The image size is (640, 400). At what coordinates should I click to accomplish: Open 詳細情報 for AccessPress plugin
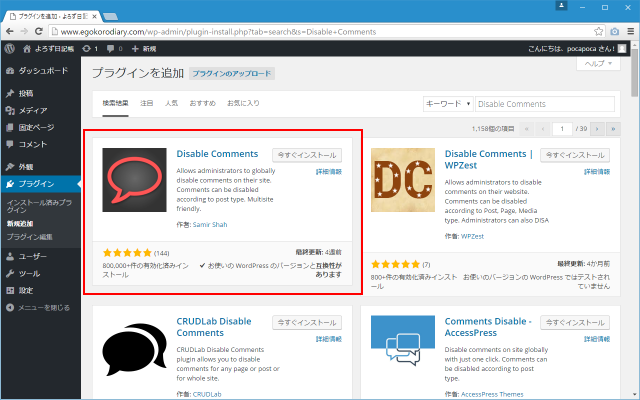(597, 339)
